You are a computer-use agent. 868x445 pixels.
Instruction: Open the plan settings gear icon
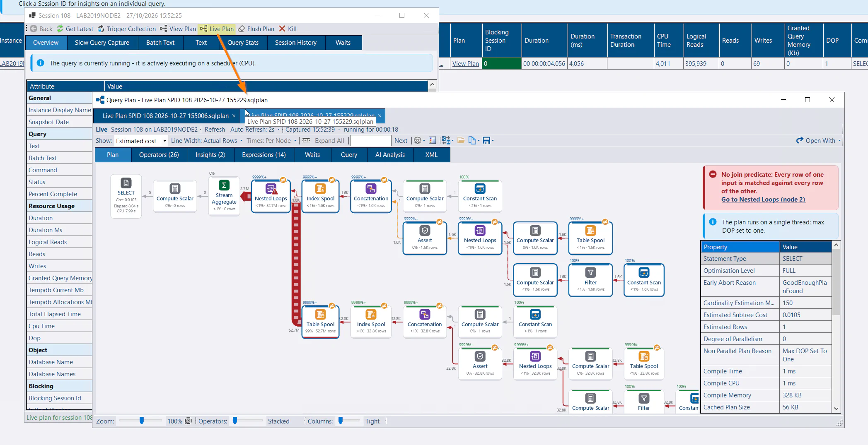pyautogui.click(x=418, y=141)
